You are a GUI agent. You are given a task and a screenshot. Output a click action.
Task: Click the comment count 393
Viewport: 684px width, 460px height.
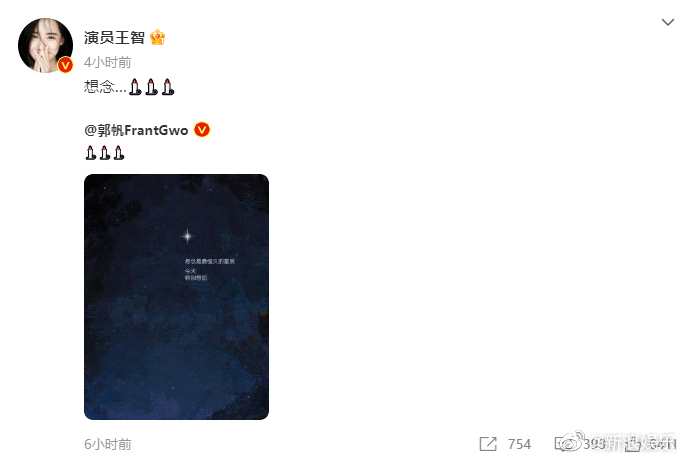pos(594,444)
